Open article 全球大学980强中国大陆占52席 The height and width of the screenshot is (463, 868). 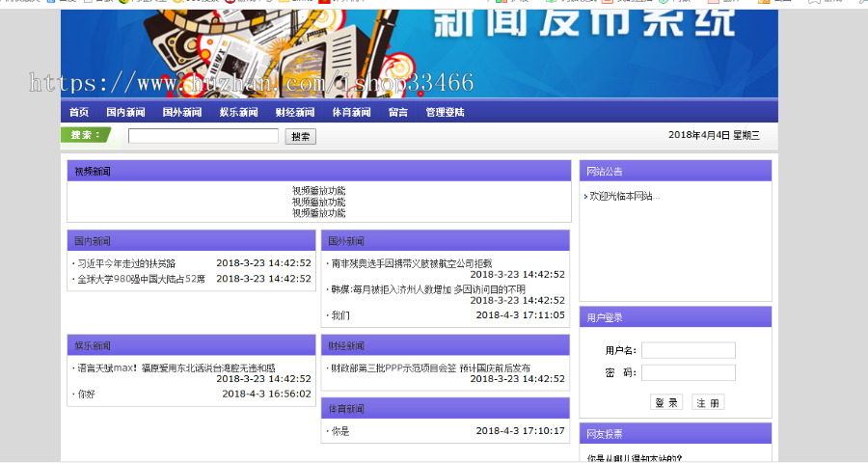tap(141, 279)
